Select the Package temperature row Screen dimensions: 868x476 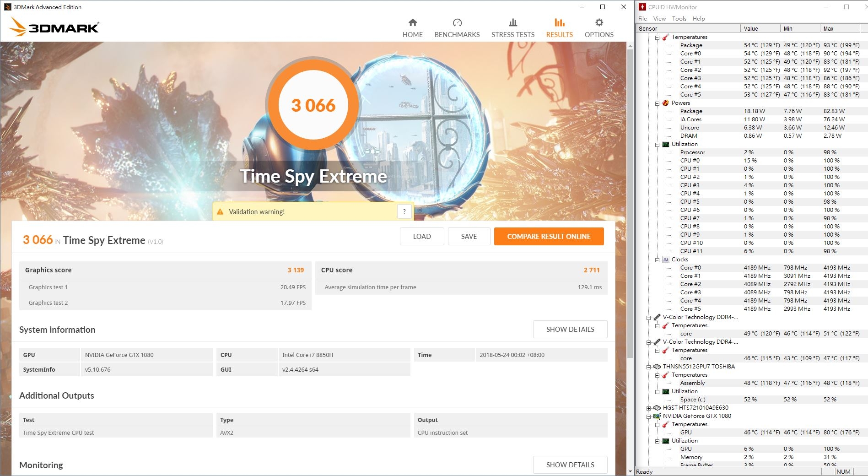pyautogui.click(x=770, y=45)
